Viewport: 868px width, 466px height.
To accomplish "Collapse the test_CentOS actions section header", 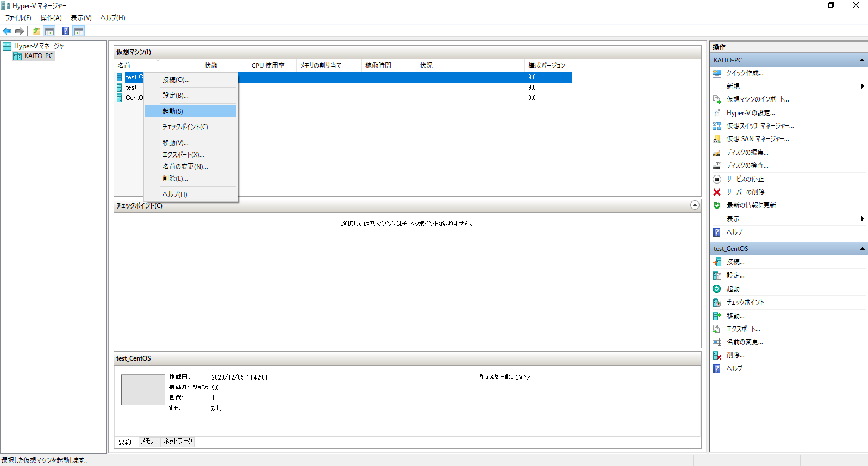I will (x=862, y=249).
